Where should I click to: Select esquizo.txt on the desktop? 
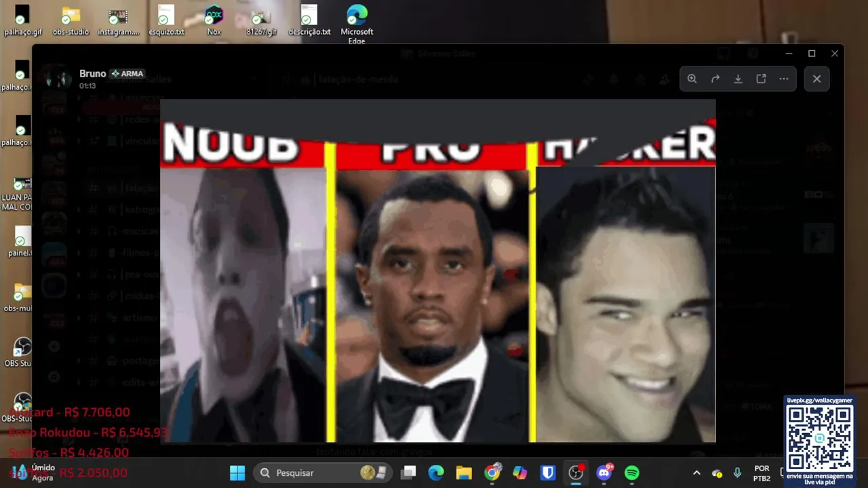166,20
